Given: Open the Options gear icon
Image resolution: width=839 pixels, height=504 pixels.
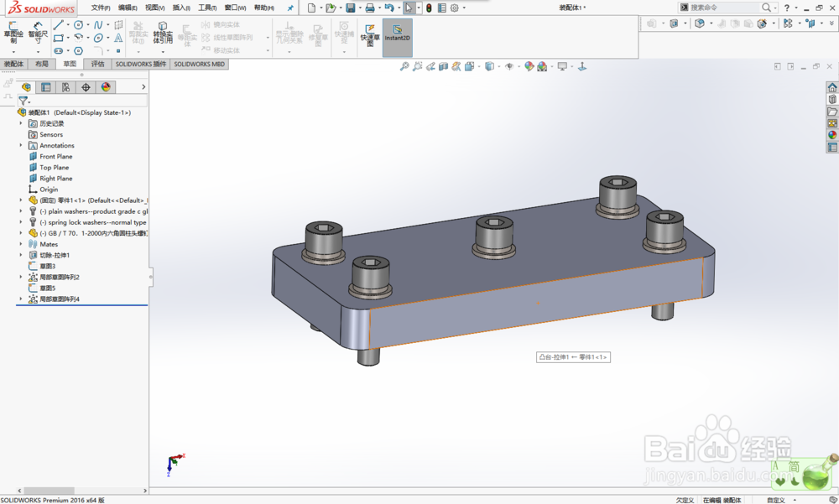Looking at the screenshot, I should click(x=454, y=8).
